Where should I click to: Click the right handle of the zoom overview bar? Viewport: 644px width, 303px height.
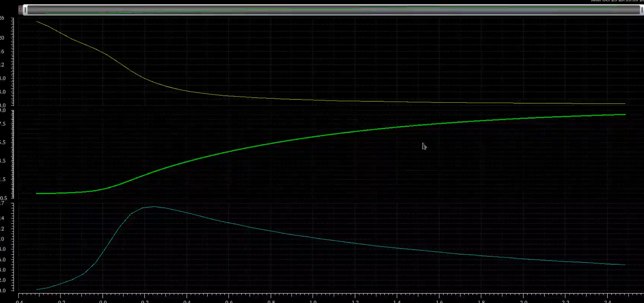(642, 10)
